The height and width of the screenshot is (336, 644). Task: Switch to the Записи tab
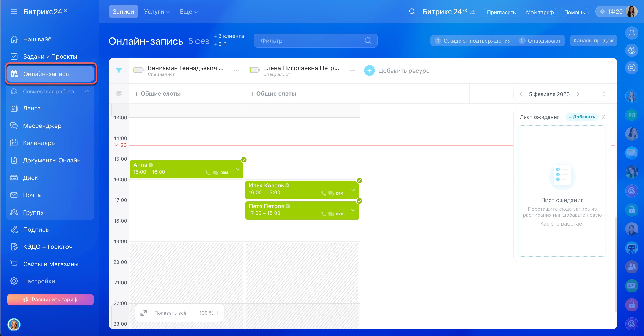click(123, 12)
